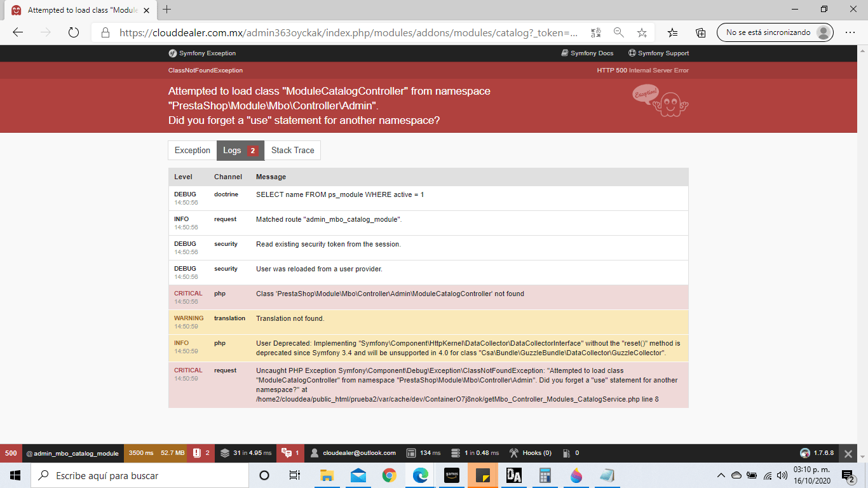Open the Symfony Support link
This screenshot has width=868, height=488.
click(658, 53)
